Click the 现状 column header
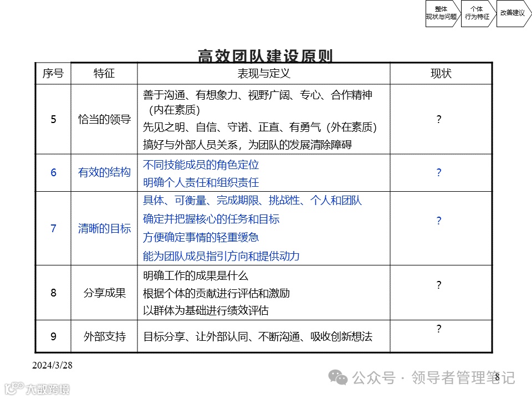Image resolution: width=532 pixels, height=399 pixels. [x=441, y=73]
